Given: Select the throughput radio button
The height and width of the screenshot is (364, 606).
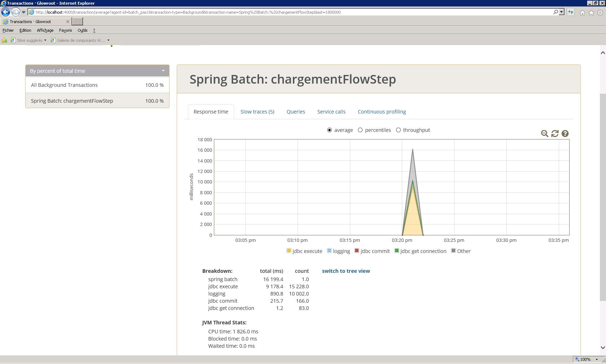Looking at the screenshot, I should point(398,130).
